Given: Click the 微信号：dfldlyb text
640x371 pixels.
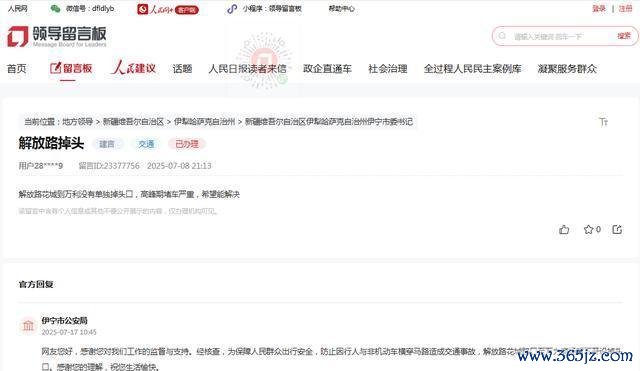Looking at the screenshot, I should pyautogui.click(x=90, y=9).
